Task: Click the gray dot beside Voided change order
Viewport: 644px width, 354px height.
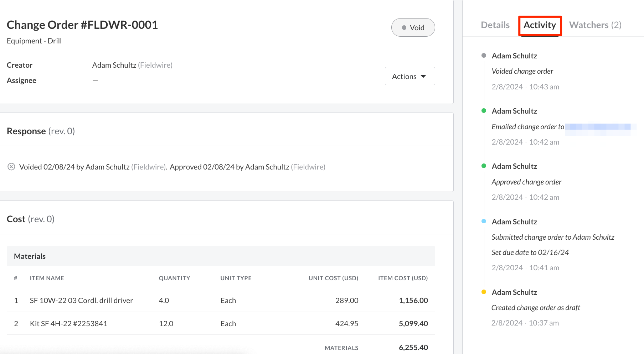Action: click(484, 56)
